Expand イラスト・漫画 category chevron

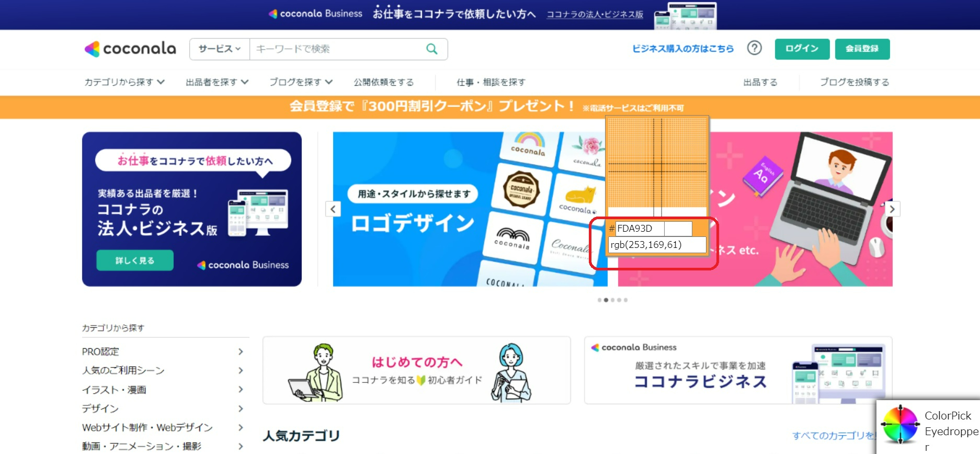[x=241, y=389]
